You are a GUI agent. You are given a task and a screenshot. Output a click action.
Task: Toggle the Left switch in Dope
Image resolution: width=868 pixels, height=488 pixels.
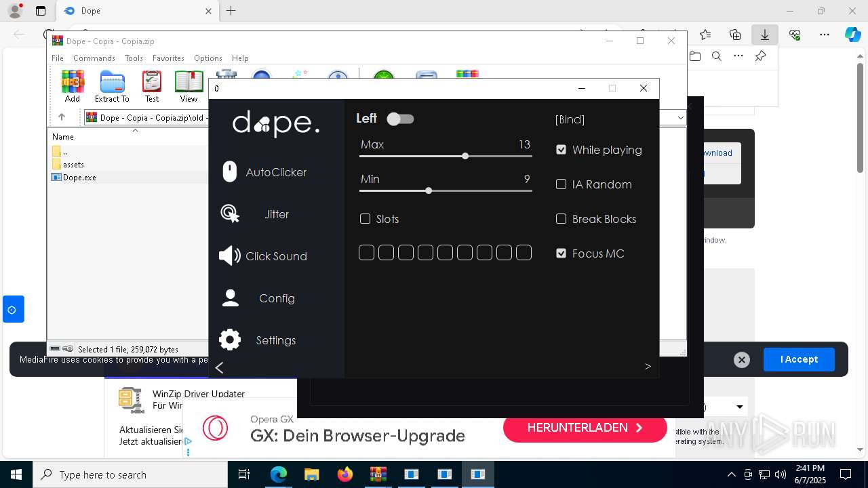(x=400, y=119)
